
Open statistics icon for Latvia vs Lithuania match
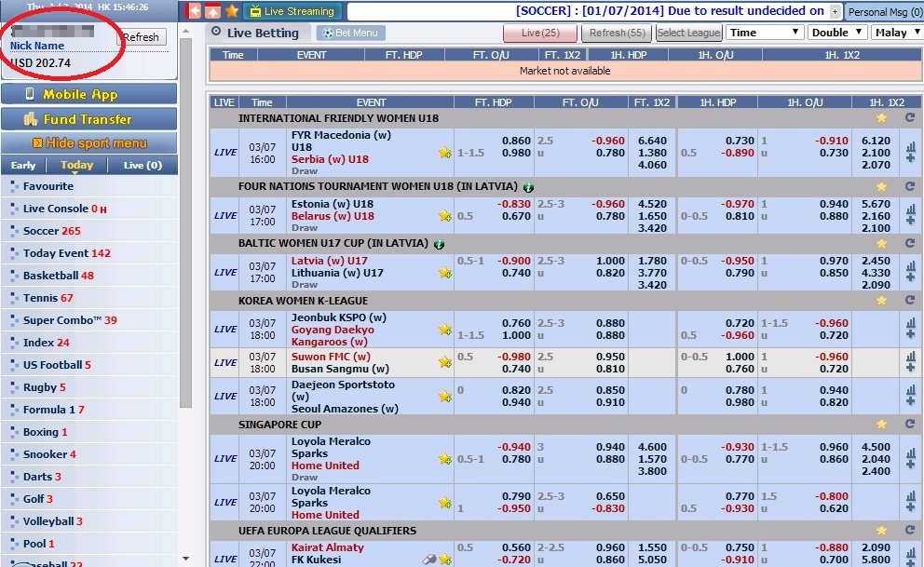coord(910,266)
